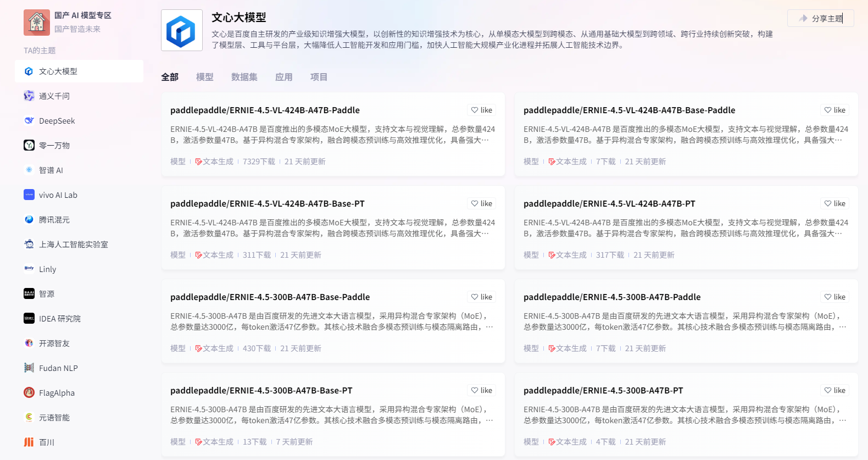This screenshot has height=460, width=868.
Task: Click the '4下载' download count
Action: click(x=606, y=442)
